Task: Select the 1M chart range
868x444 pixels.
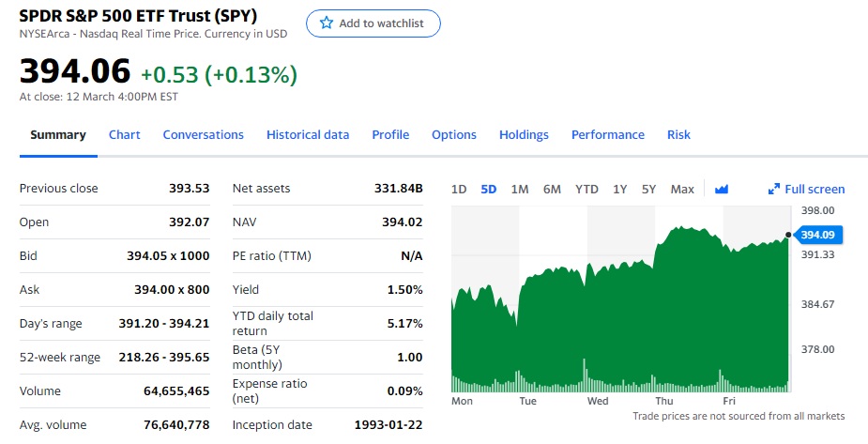Action: point(520,190)
